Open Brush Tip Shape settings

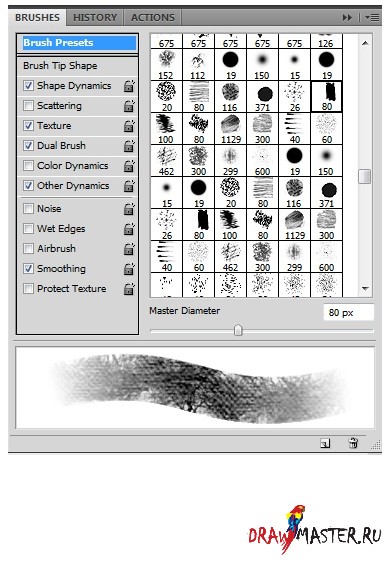tap(77, 66)
